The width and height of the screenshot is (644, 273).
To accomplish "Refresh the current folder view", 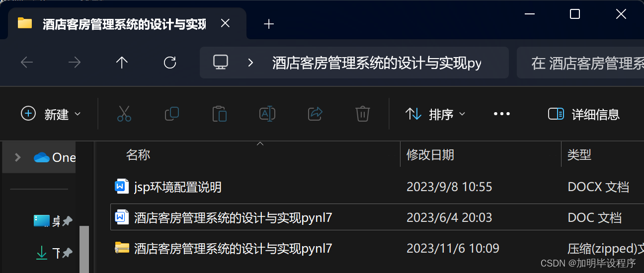I will click(x=170, y=63).
